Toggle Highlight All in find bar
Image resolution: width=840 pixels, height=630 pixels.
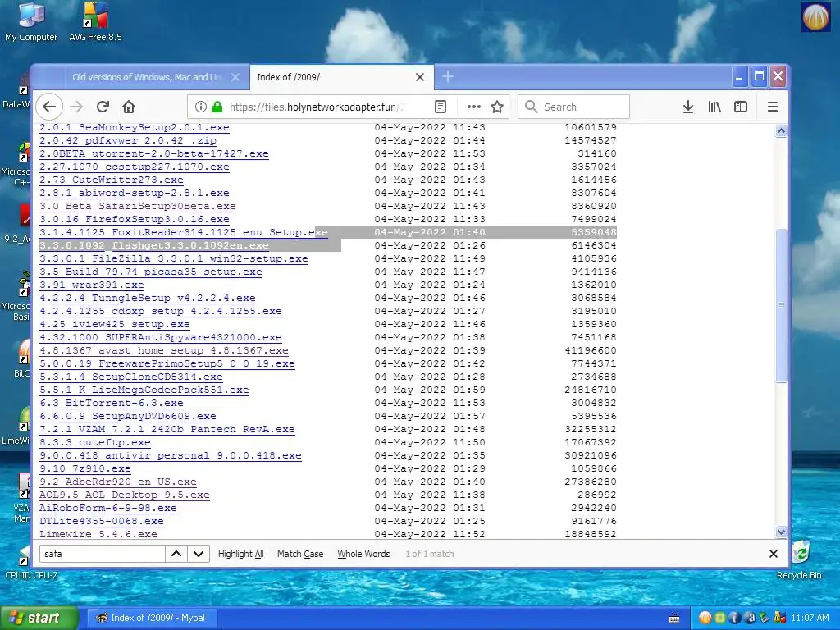coord(240,554)
